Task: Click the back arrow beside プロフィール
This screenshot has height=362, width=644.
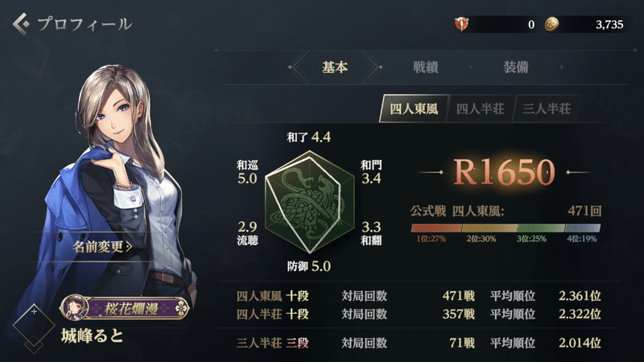Action: (22, 24)
